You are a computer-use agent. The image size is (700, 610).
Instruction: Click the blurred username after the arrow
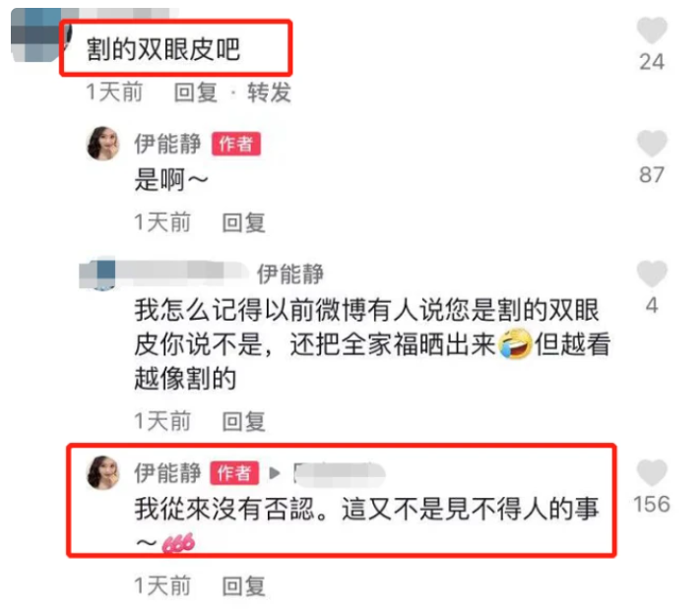point(340,474)
